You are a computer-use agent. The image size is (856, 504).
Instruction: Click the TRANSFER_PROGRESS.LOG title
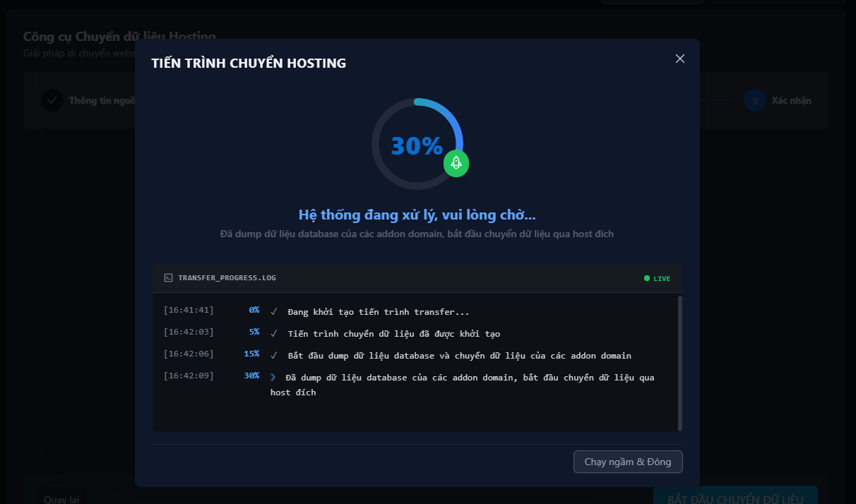click(227, 278)
